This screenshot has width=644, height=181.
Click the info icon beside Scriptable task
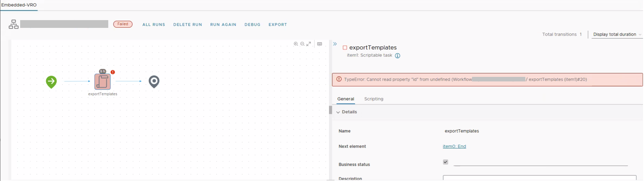pyautogui.click(x=397, y=55)
